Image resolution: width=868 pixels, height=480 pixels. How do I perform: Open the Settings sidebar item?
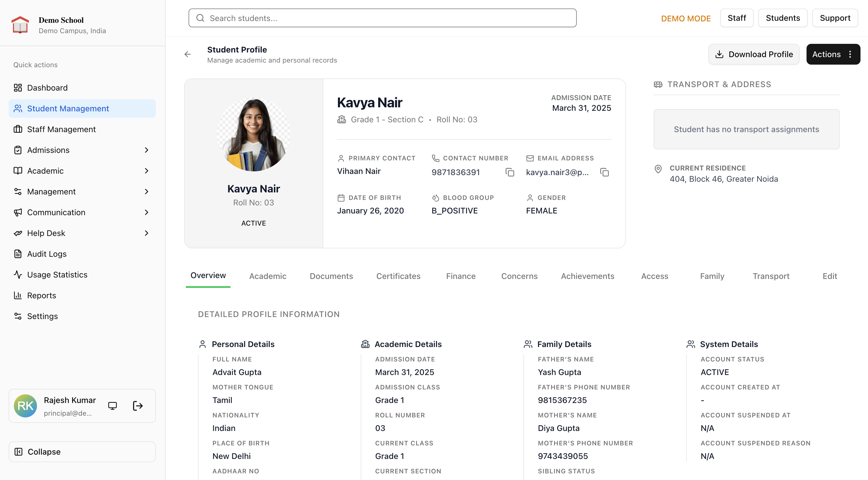(42, 316)
